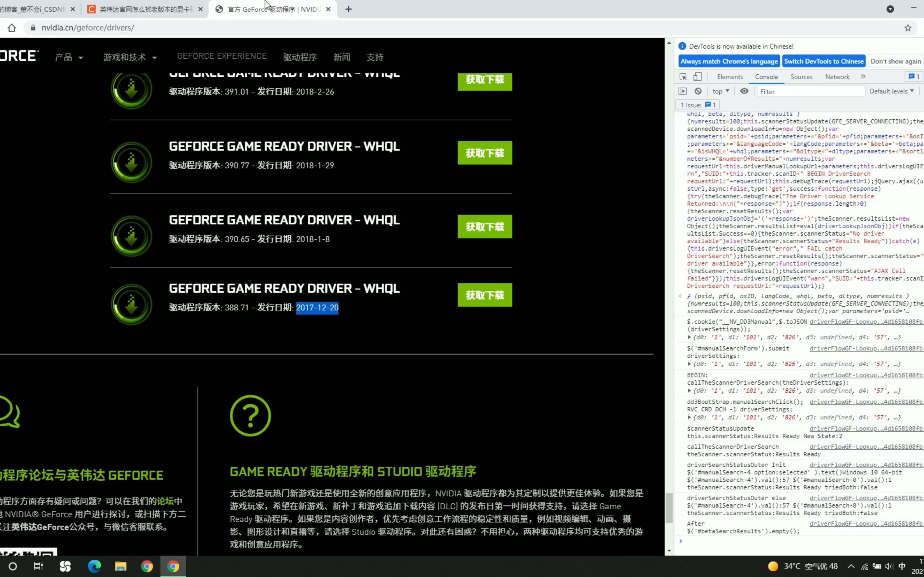Click the download icon for driver 390.77
924x577 pixels.
click(x=131, y=163)
